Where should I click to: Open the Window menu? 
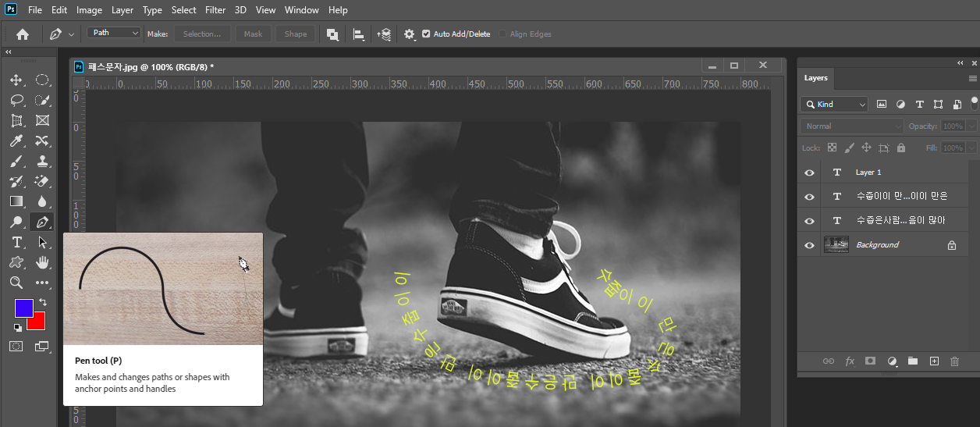tap(302, 10)
